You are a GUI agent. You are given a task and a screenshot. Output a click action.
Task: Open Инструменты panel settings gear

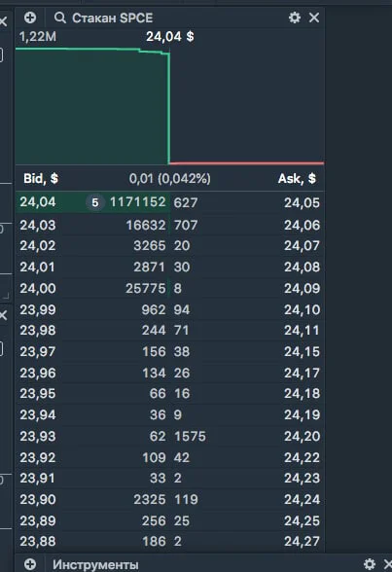tap(370, 564)
